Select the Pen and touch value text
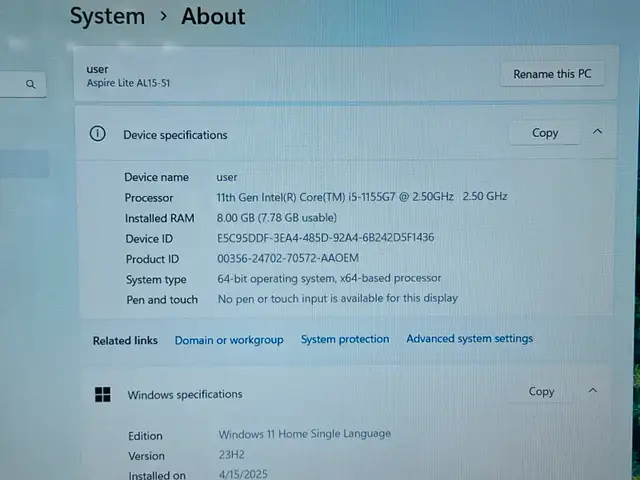Image resolution: width=640 pixels, height=480 pixels. coord(338,298)
